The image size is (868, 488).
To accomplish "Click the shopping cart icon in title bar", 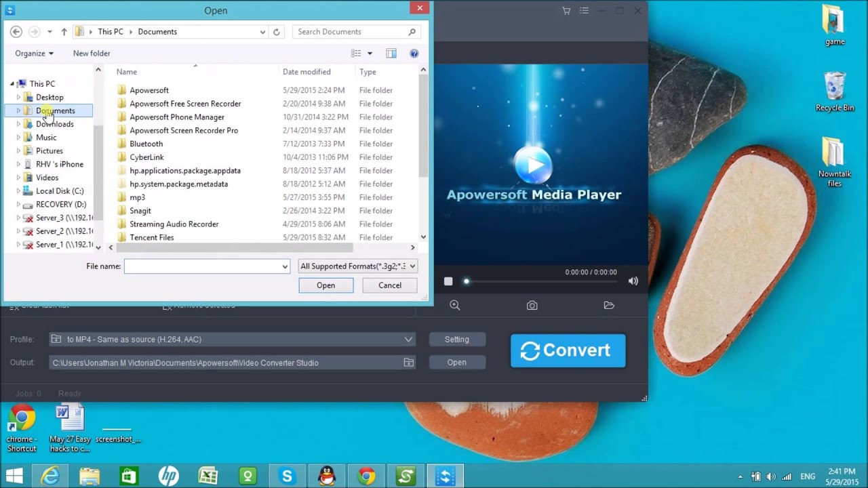I will point(566,11).
